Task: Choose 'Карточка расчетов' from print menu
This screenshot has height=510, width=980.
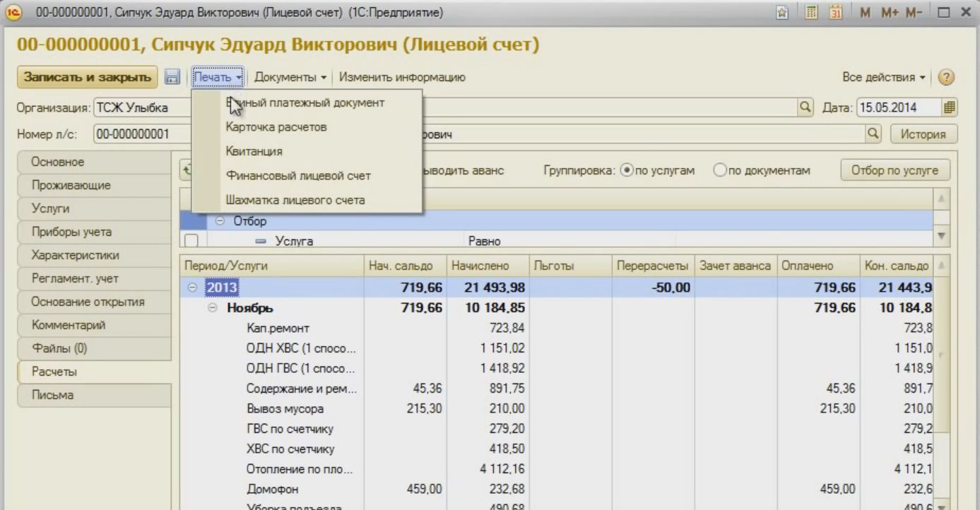Action: 306,127
